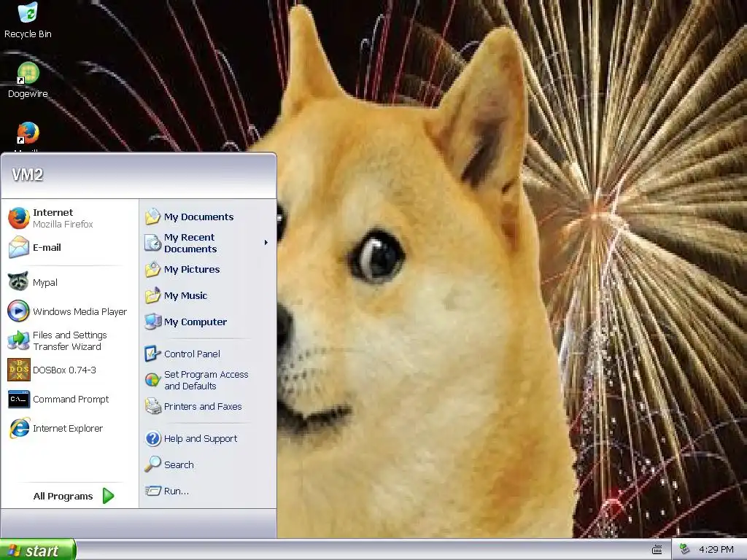Click the DOSBox 0.74-3 icon
The width and height of the screenshot is (747, 560).
(x=18, y=370)
